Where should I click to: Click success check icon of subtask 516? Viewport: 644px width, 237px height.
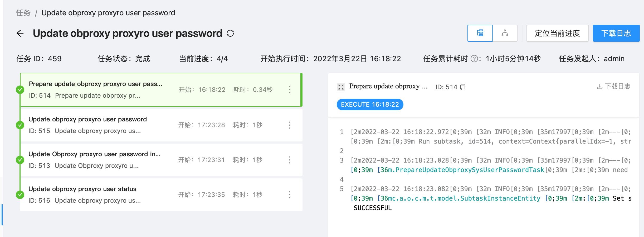(20, 195)
